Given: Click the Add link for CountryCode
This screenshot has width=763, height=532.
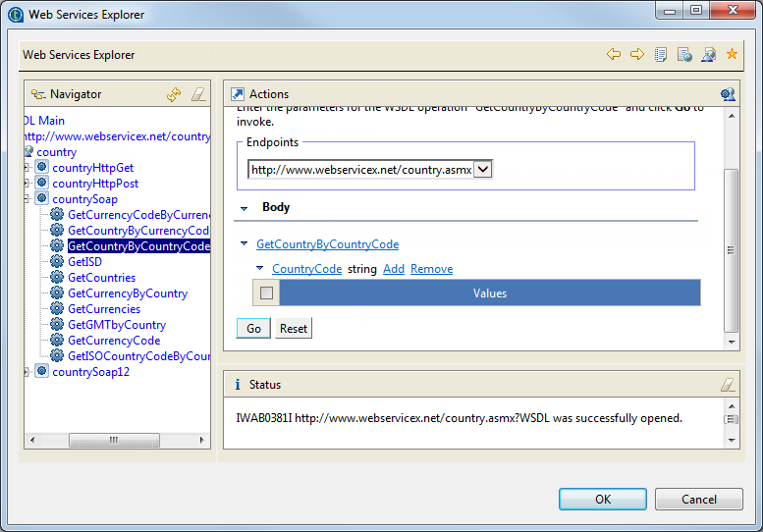Looking at the screenshot, I should point(393,269).
